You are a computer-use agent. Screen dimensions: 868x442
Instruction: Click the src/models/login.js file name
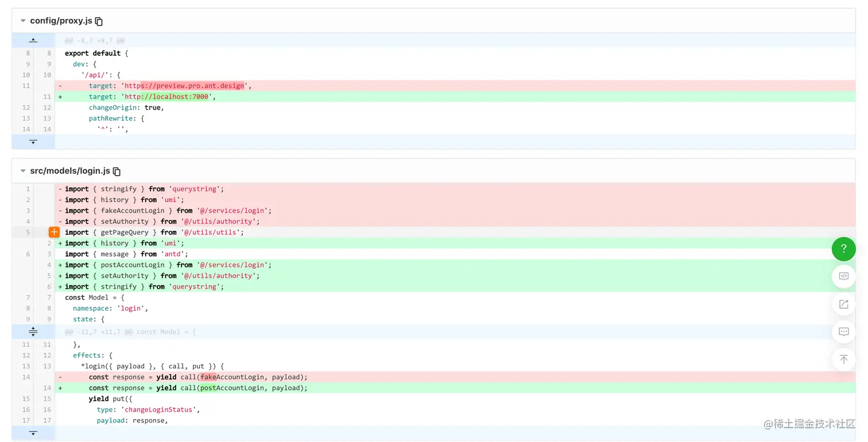(x=70, y=171)
